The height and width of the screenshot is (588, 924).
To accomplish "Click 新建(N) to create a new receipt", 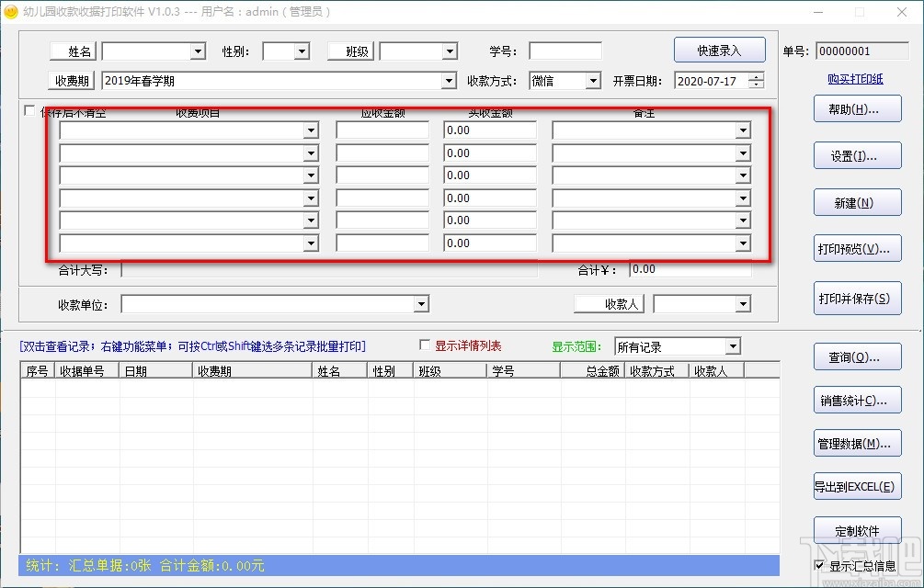I will pyautogui.click(x=857, y=202).
